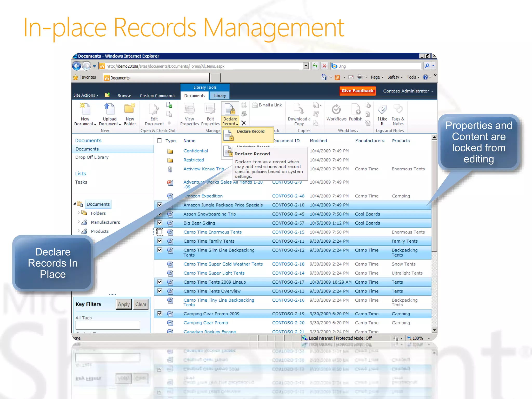This screenshot has width=532, height=399.
Task: Click into the All Tags input field
Action: coord(108,325)
